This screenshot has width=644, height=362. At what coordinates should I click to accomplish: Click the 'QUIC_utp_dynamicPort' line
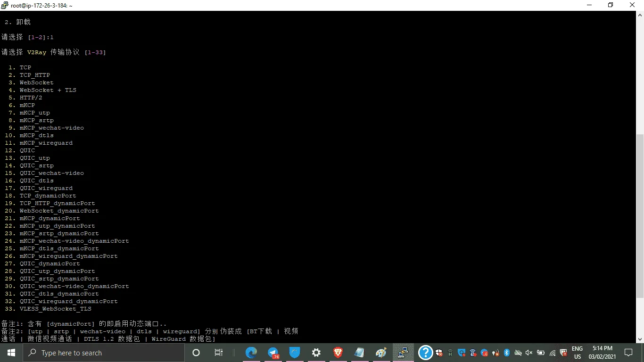(57, 271)
